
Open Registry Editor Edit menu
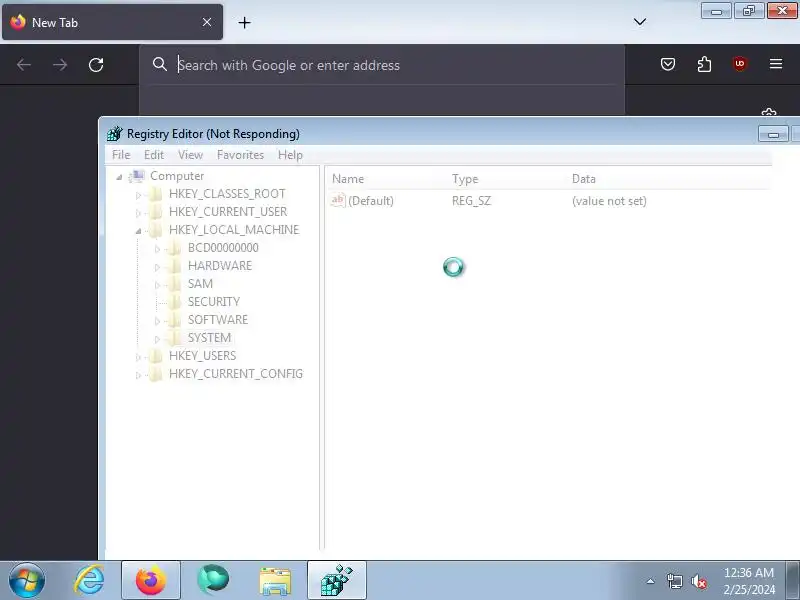(154, 155)
